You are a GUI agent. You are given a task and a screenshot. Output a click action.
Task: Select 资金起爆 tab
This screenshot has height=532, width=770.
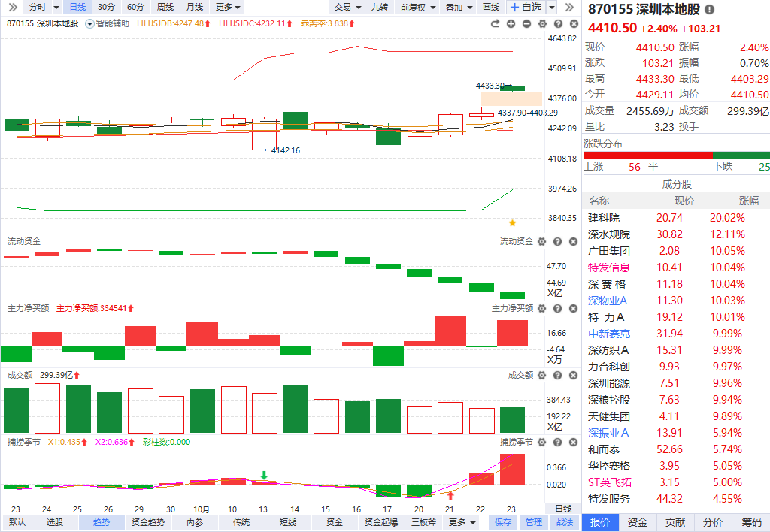tap(381, 523)
